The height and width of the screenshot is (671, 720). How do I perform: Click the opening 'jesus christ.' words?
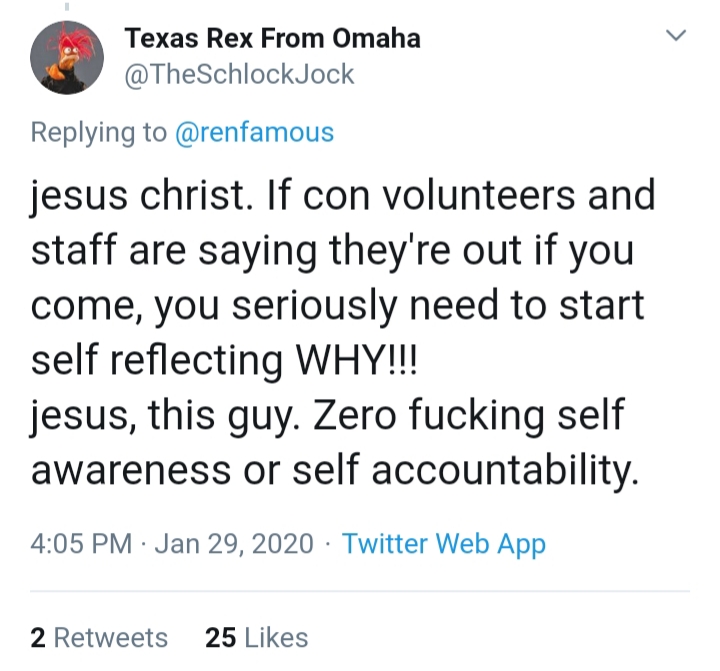pos(141,197)
